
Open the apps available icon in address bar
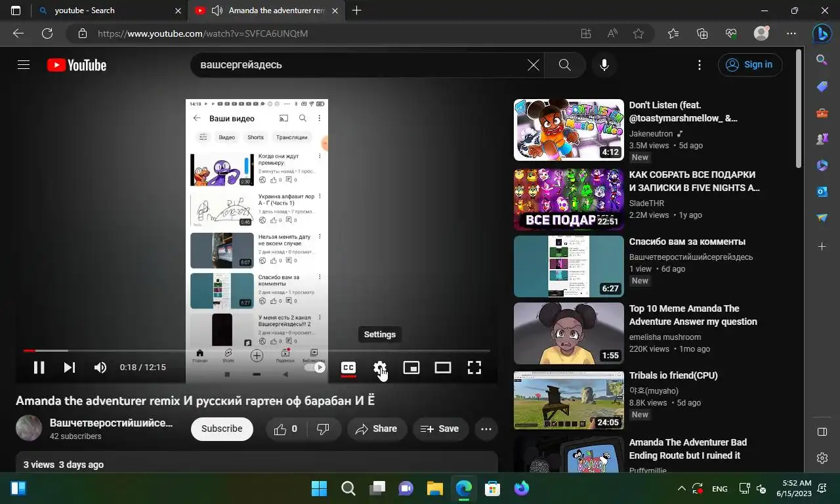tap(586, 33)
